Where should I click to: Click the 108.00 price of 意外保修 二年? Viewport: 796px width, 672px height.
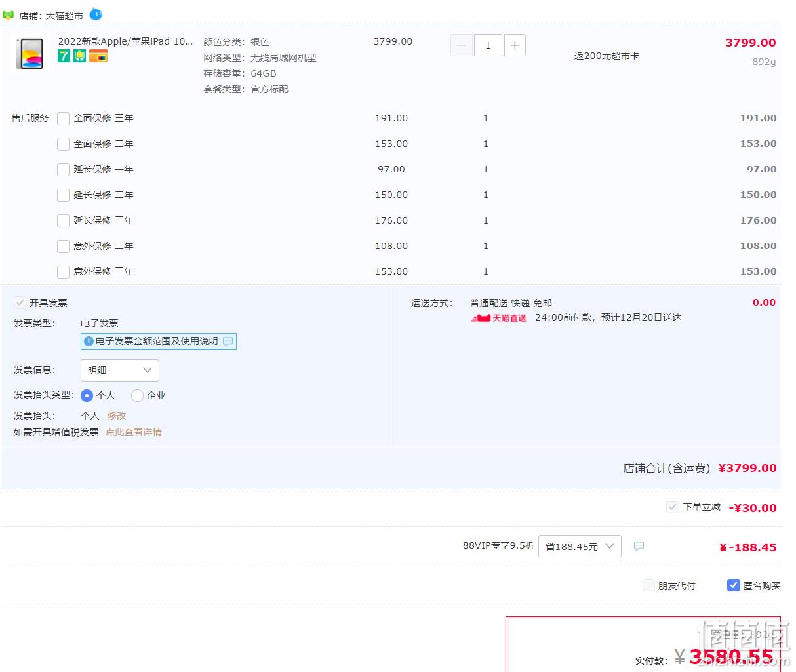click(391, 246)
